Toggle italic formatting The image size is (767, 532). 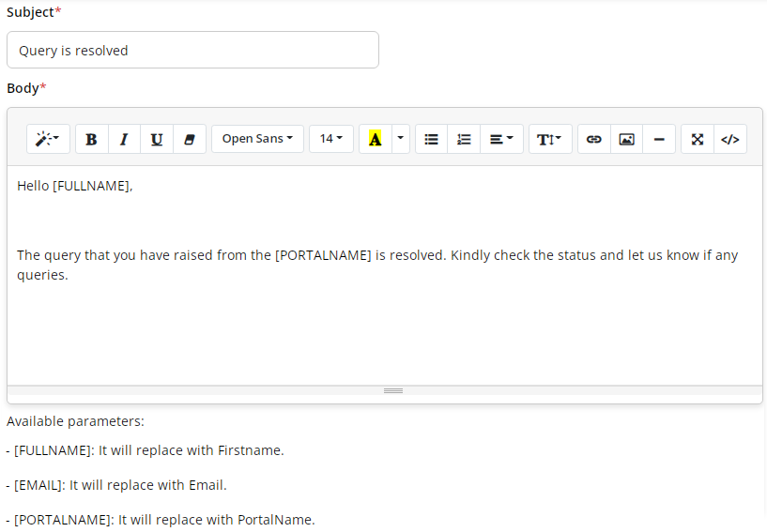point(124,139)
